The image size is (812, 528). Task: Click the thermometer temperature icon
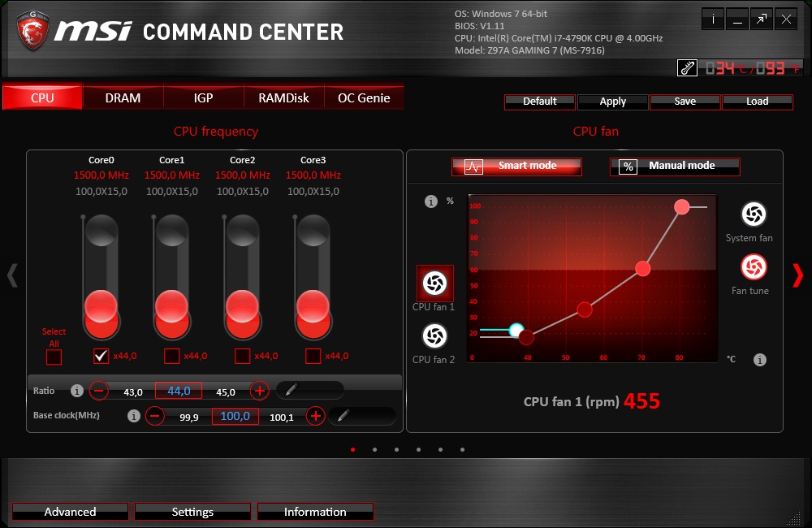click(687, 68)
